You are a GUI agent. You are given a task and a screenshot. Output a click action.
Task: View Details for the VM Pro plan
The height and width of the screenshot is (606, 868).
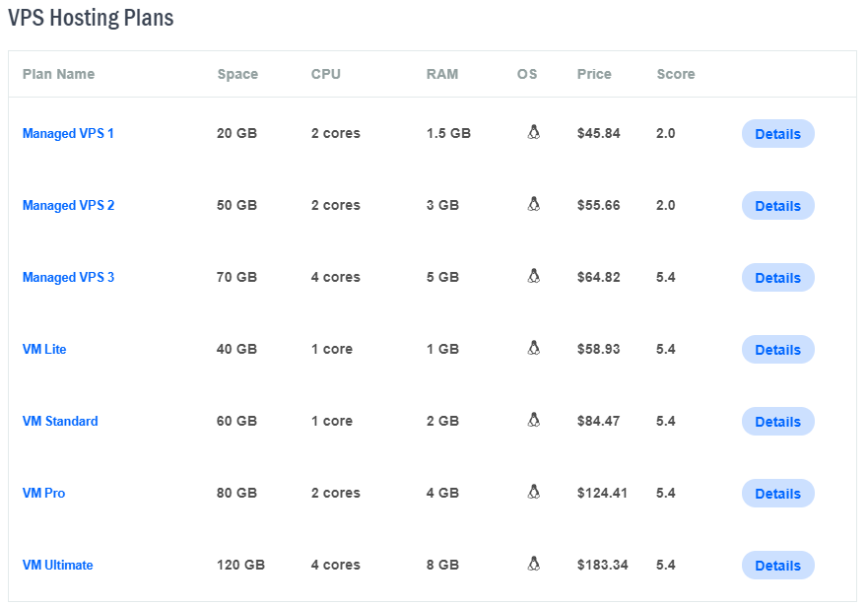777,493
